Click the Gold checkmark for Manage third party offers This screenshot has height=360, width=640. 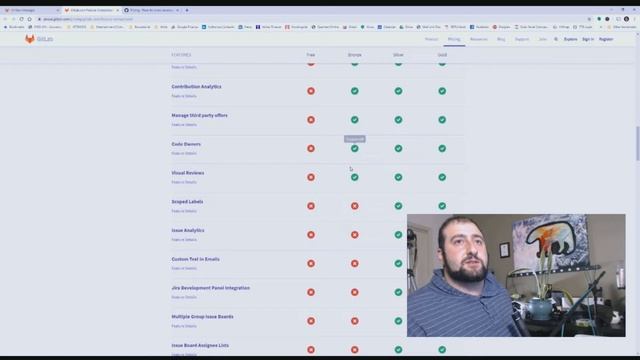pos(442,120)
